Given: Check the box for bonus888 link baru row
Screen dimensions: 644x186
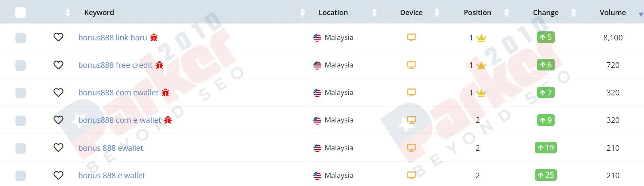Looking at the screenshot, I should [20, 38].
